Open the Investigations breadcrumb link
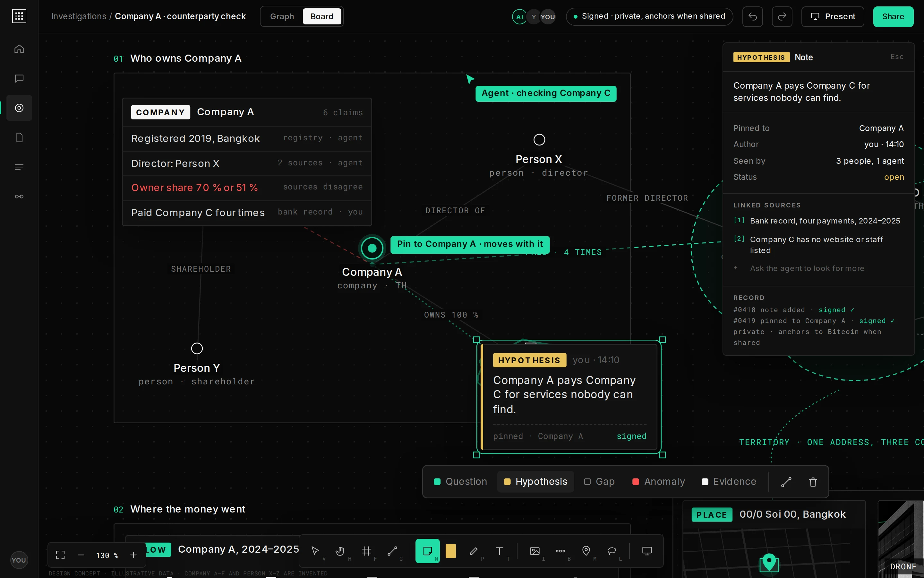924x578 pixels. click(x=79, y=16)
